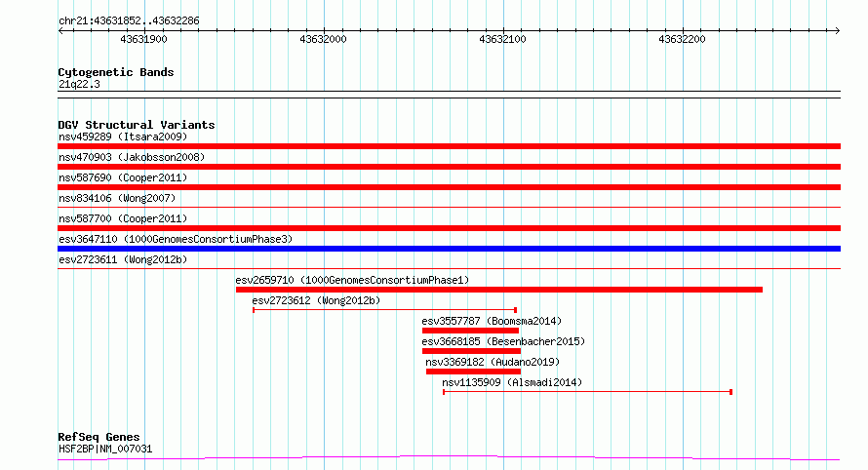Click the HSF2BP|NM_007031 gene label

click(x=105, y=449)
